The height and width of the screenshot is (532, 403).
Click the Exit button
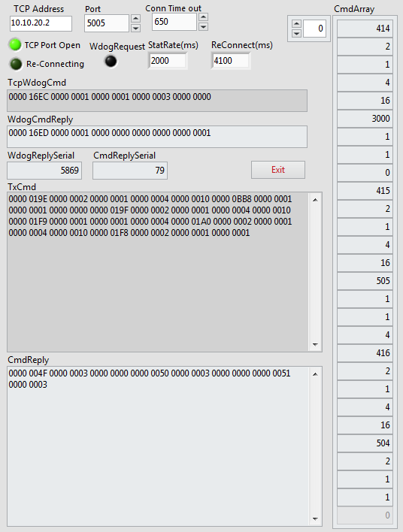278,170
